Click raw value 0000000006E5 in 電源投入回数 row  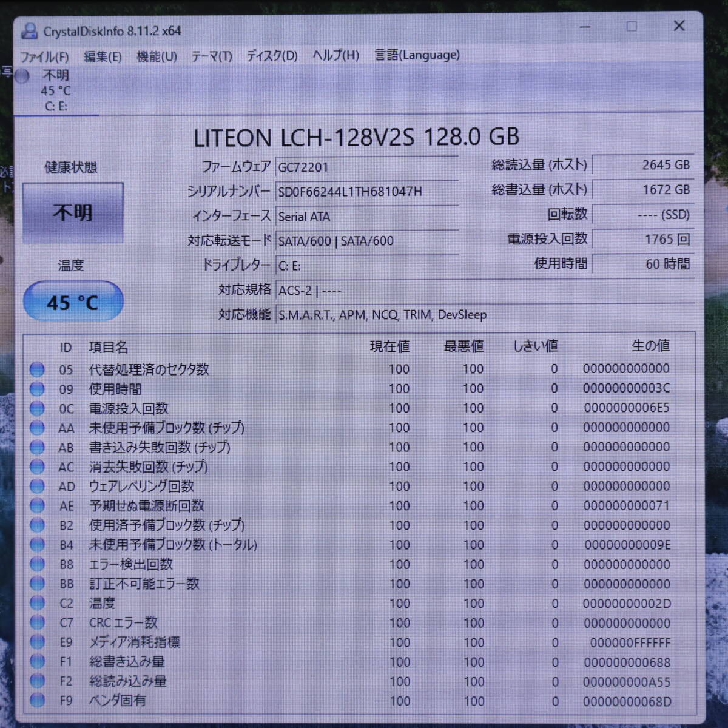(x=627, y=408)
